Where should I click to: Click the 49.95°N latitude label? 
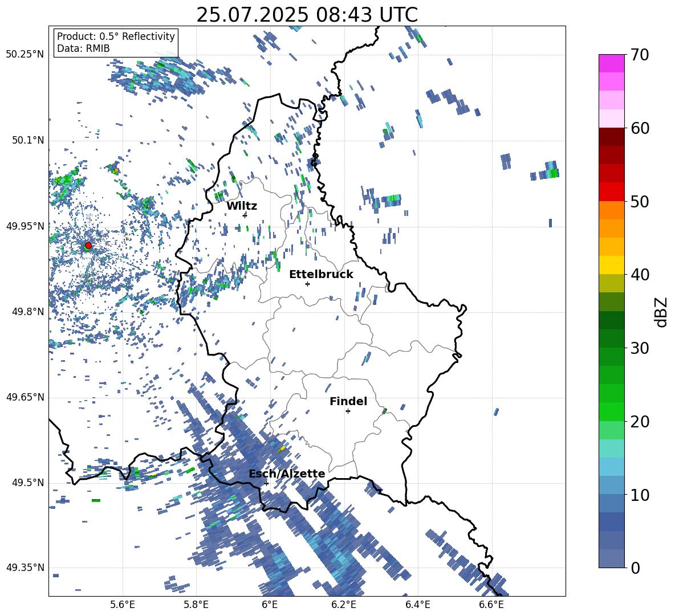[x=25, y=226]
